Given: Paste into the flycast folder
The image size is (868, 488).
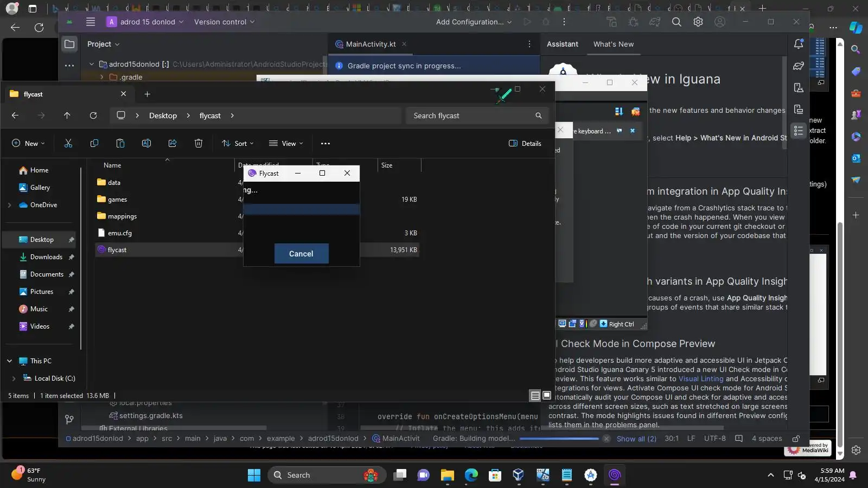Looking at the screenshot, I should (120, 143).
